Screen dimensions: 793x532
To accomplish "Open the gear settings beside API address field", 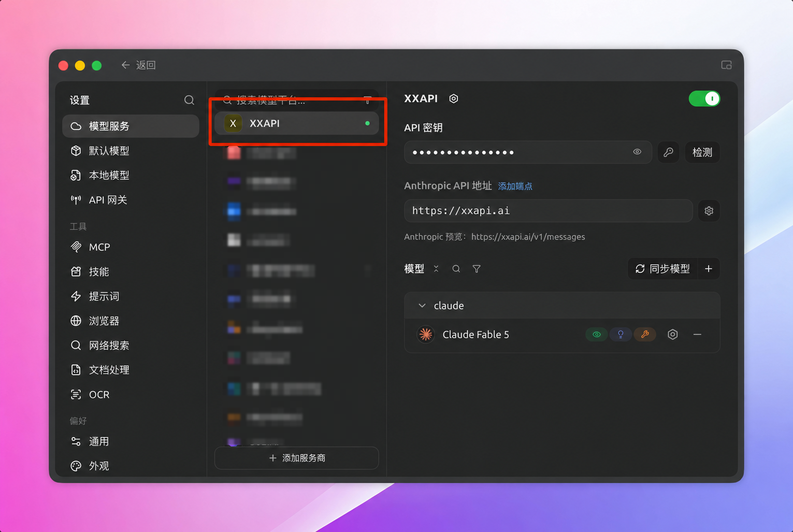I will point(709,211).
